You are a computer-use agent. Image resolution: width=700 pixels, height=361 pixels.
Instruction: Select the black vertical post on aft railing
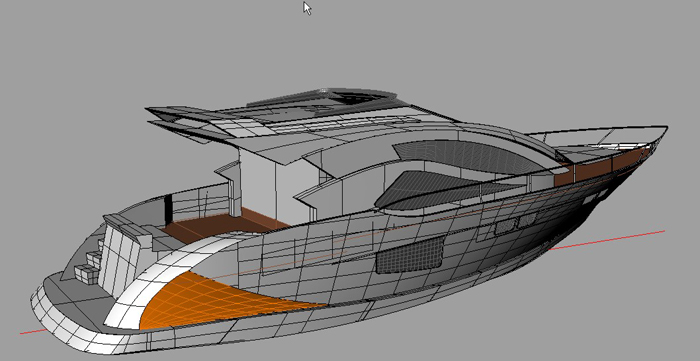point(168,210)
